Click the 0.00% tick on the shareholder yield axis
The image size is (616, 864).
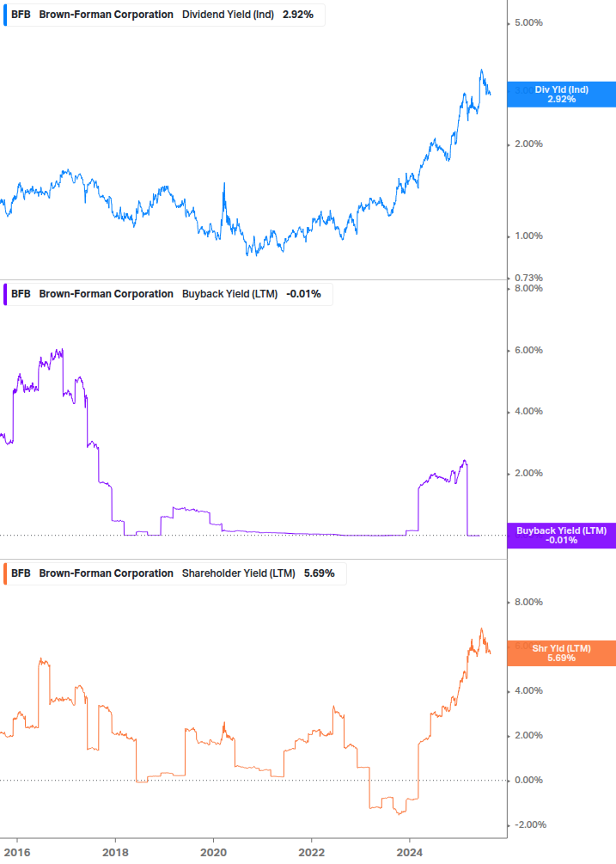point(528,781)
